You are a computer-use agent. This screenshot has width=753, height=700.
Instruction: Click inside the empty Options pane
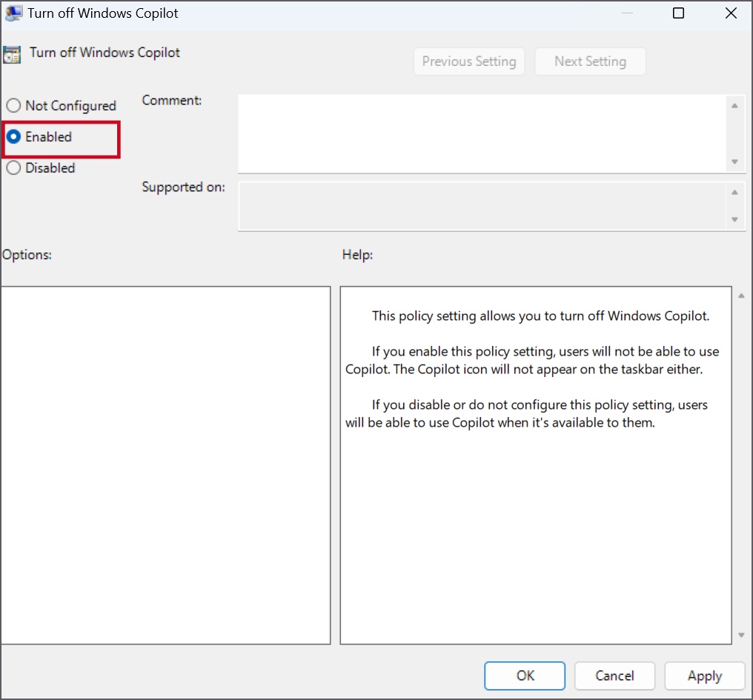point(165,465)
